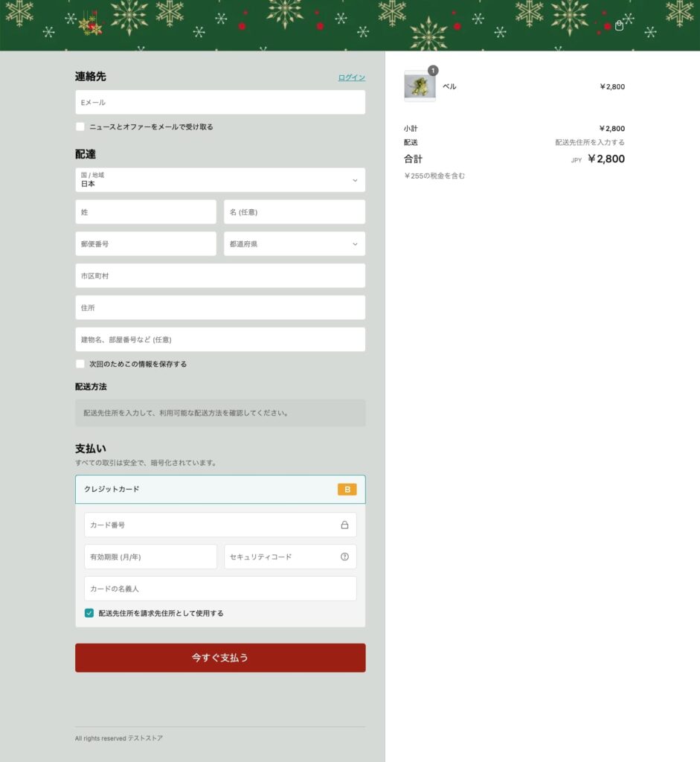Click the カードの名義人 cardholder name field

click(220, 589)
